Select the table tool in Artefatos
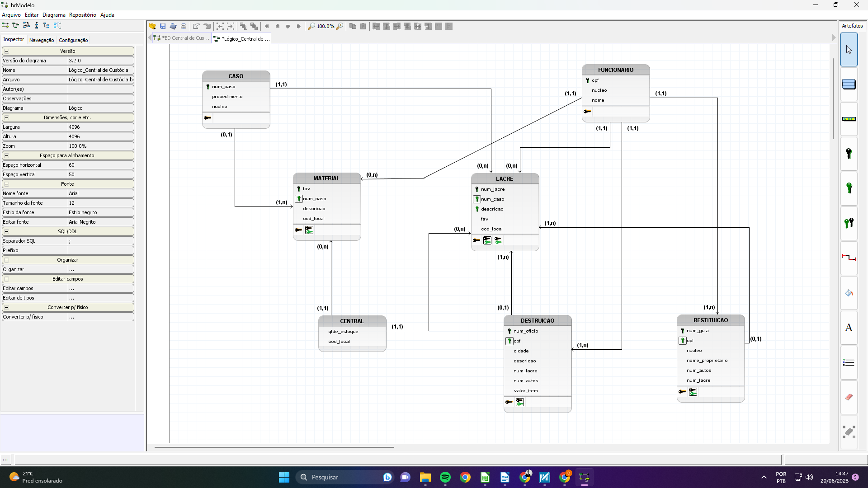 tap(849, 84)
